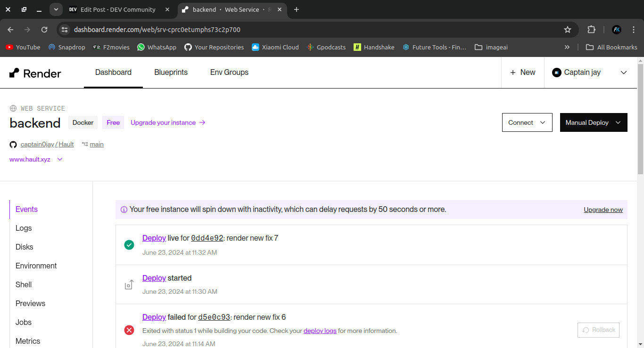Click the globe icon beside WEB SERVICE
The image size is (644, 348).
(13, 108)
